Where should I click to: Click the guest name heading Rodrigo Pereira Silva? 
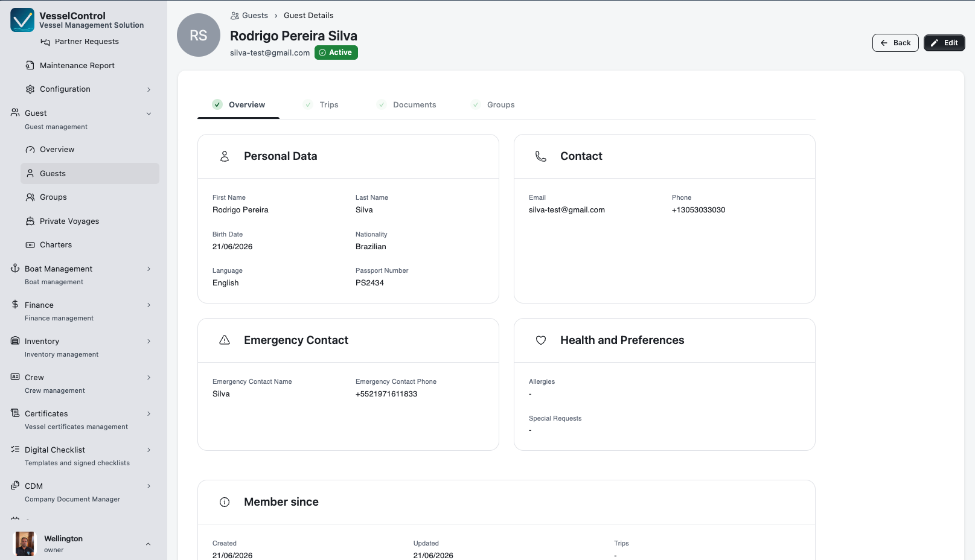pos(293,36)
